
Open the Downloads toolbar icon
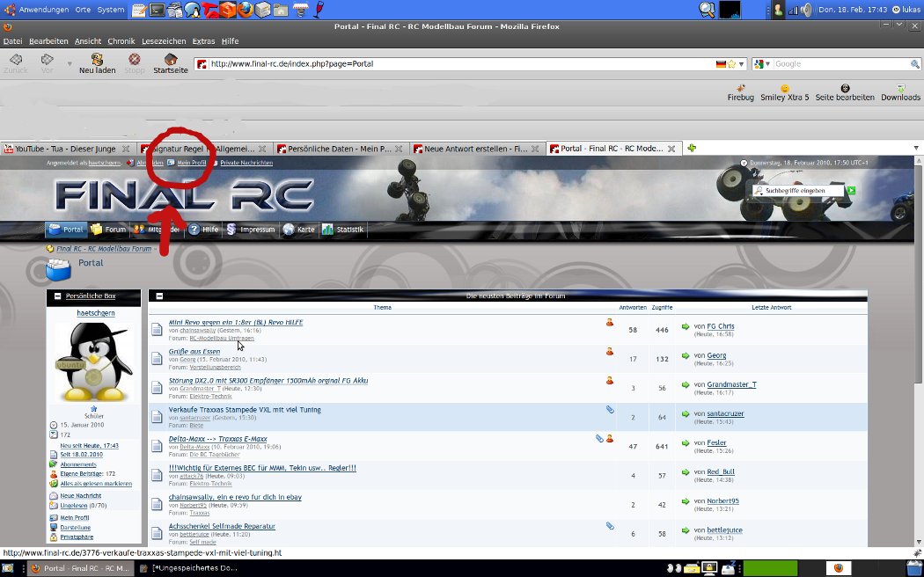[900, 89]
